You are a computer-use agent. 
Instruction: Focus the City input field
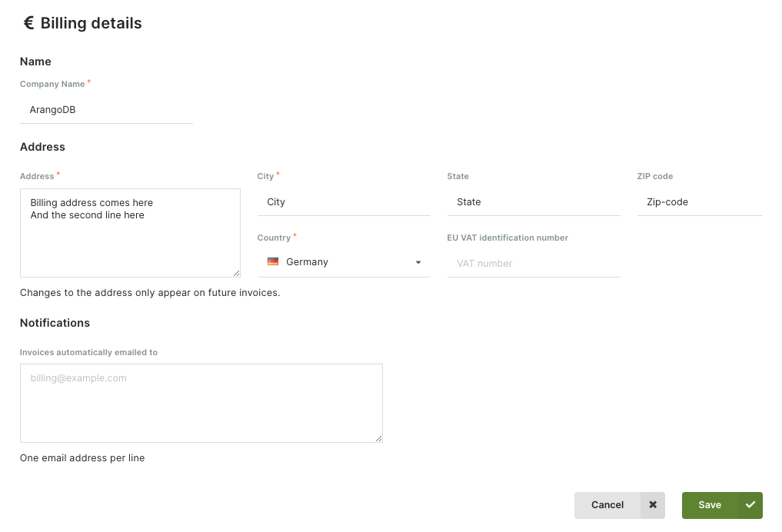pos(344,202)
